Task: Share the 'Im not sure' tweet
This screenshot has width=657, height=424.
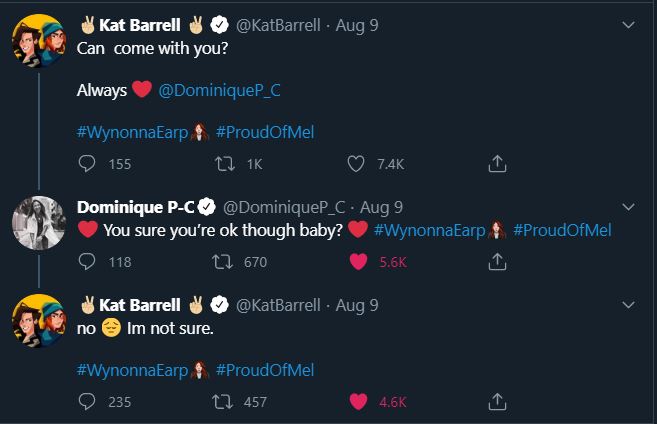Action: pos(494,402)
